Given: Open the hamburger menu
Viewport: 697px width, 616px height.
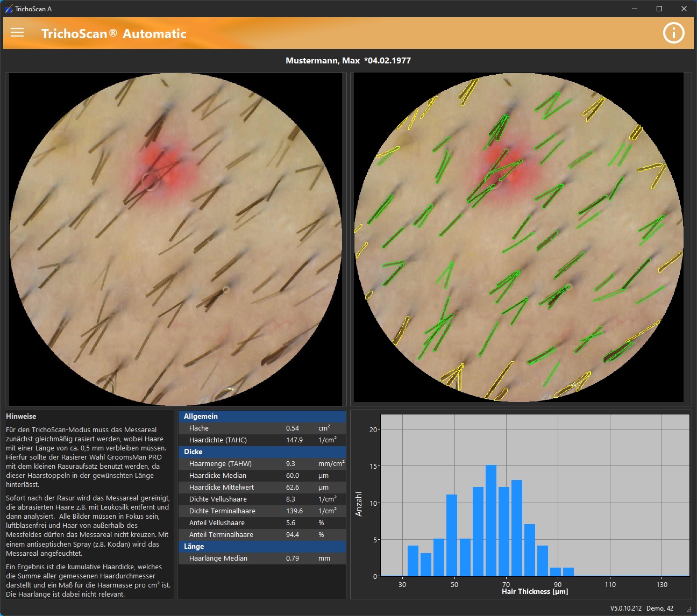Looking at the screenshot, I should [x=18, y=33].
